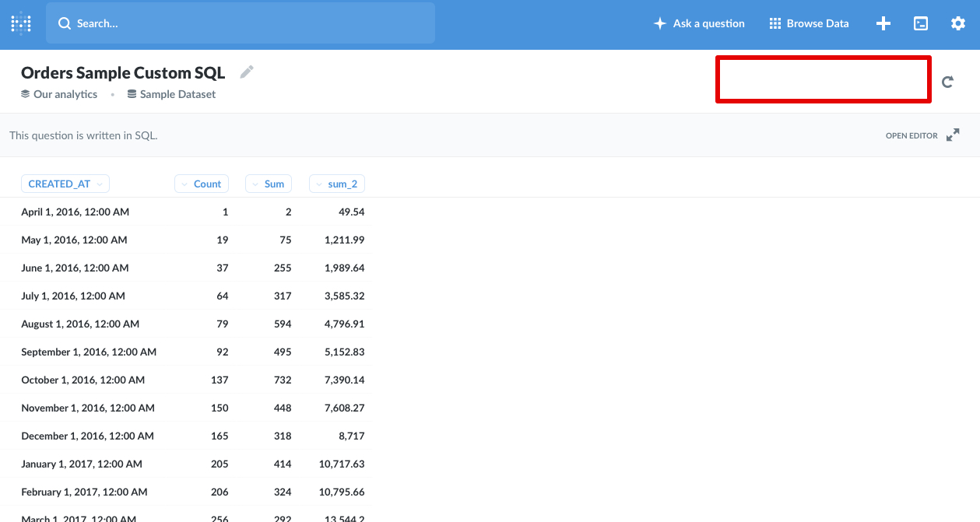Click the Sample Dataset database icon
Viewport: 980px width, 522px height.
point(132,93)
